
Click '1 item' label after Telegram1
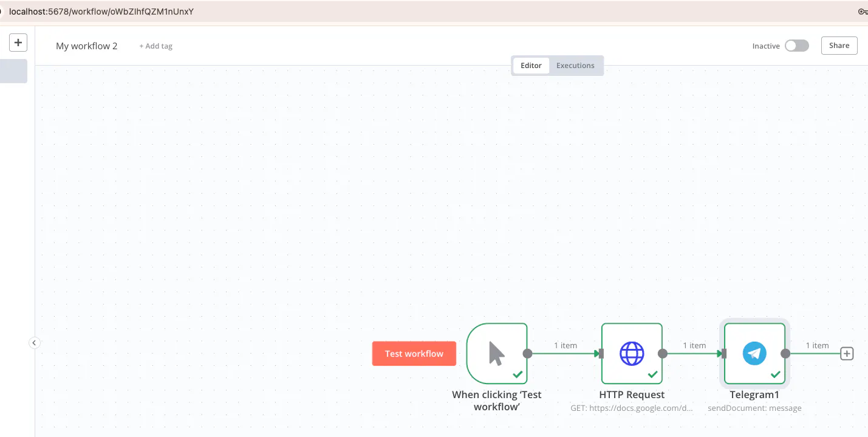817,345
